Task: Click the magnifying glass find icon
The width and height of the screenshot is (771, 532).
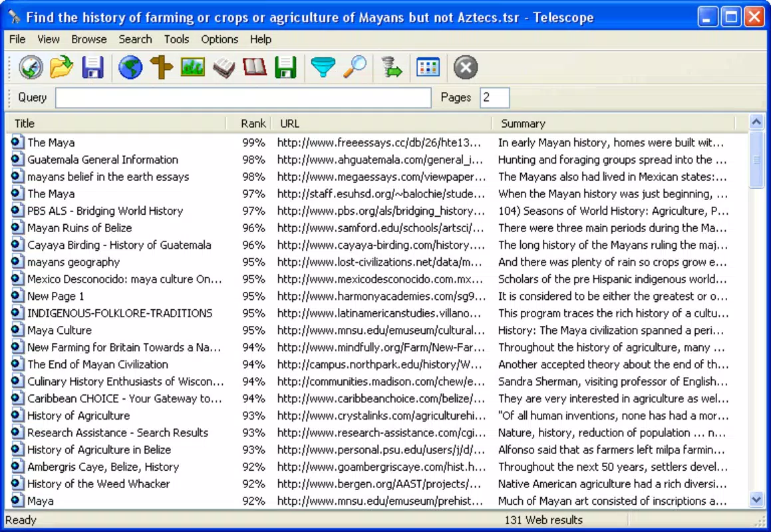Action: click(x=355, y=67)
